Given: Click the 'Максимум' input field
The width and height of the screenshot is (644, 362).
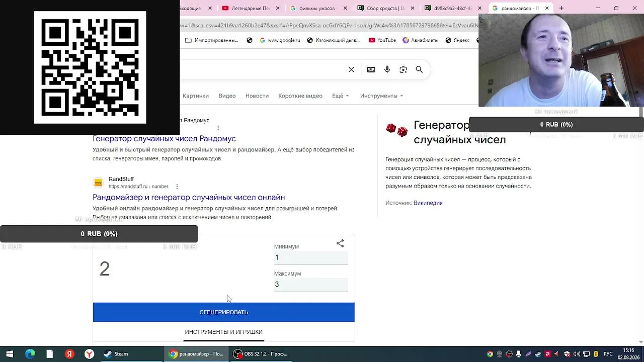Looking at the screenshot, I should [311, 285].
